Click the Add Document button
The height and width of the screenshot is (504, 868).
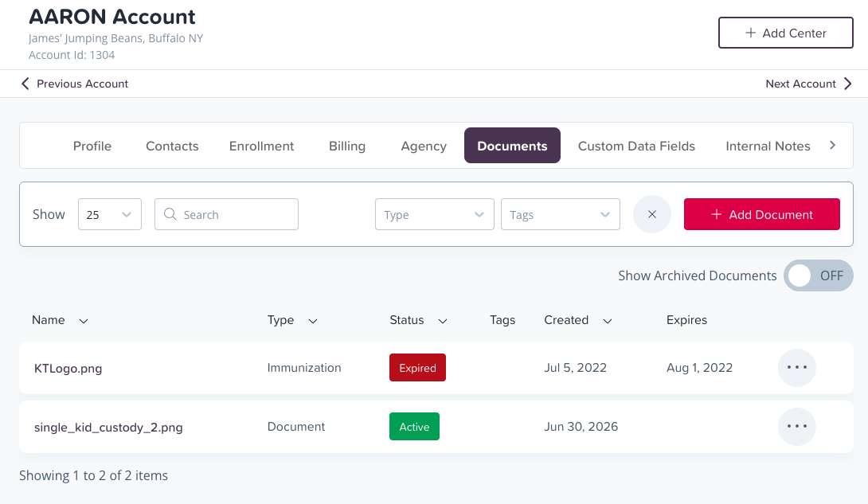(762, 214)
